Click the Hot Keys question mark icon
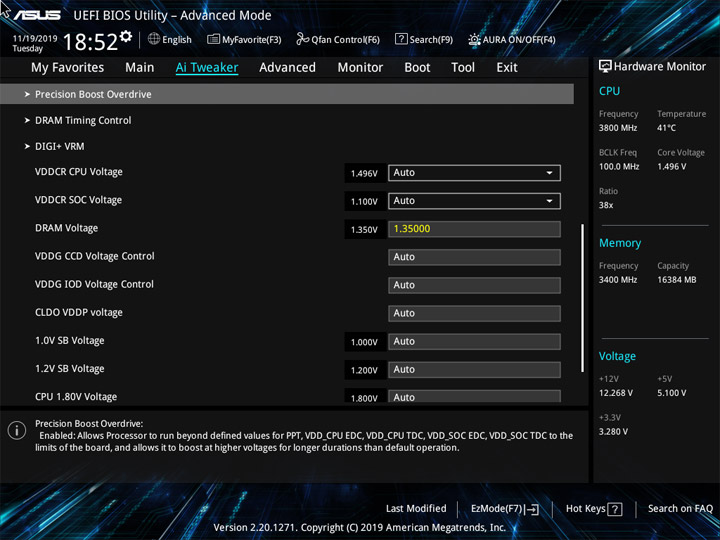This screenshot has height=540, width=720. (x=614, y=509)
